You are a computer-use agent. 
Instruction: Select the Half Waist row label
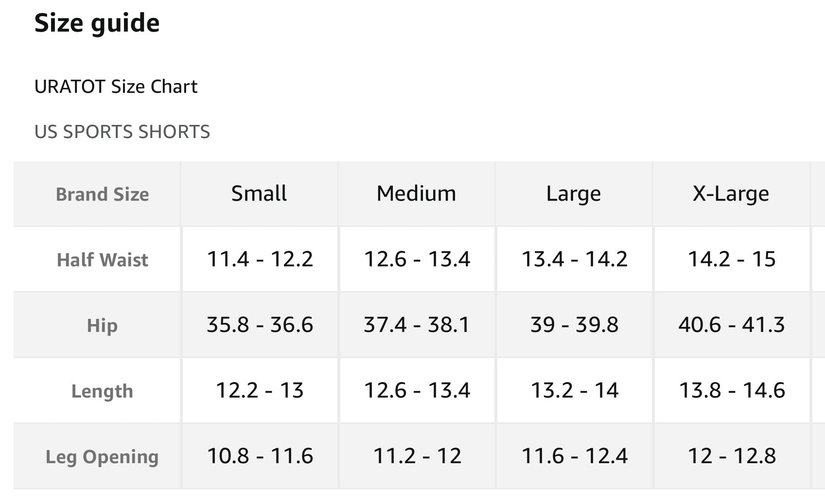102,260
